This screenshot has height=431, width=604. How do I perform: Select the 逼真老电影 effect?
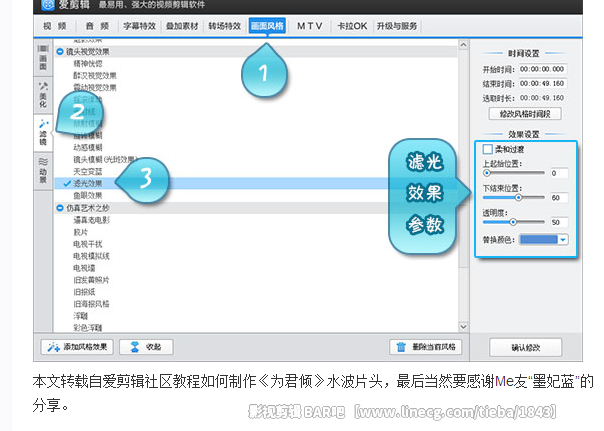pos(91,220)
